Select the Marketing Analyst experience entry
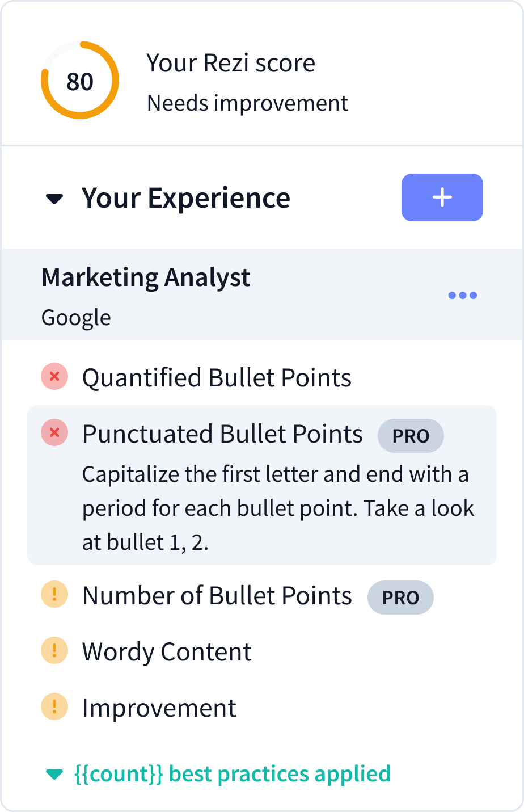The height and width of the screenshot is (812, 524). tap(146, 277)
